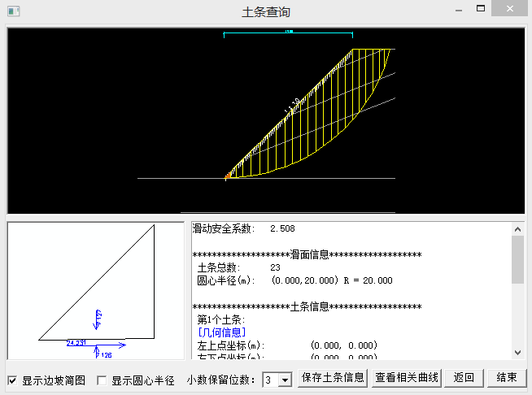Enable the 显示圆心半径 checkbox
Viewport: 532px width, 395px height.
pos(102,380)
